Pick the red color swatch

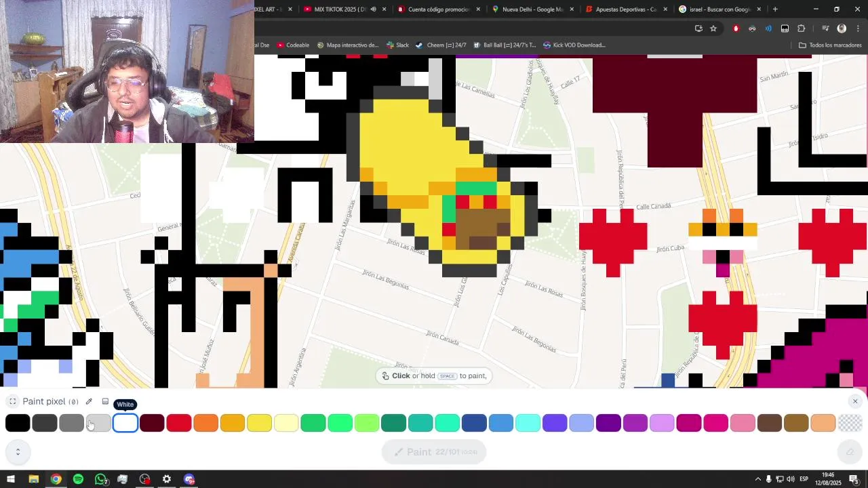click(179, 423)
